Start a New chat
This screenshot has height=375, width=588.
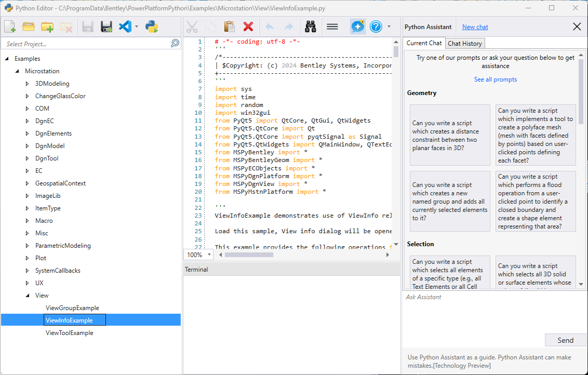click(x=475, y=27)
